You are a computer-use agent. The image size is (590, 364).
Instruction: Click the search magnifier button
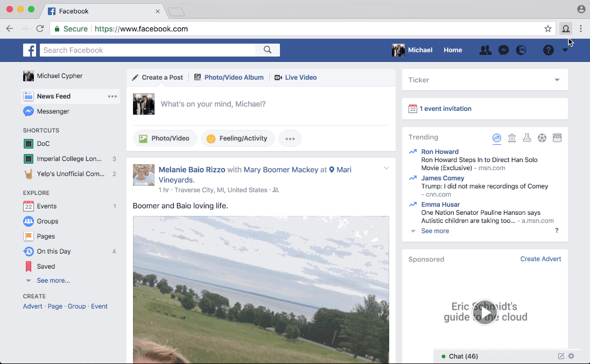click(268, 50)
